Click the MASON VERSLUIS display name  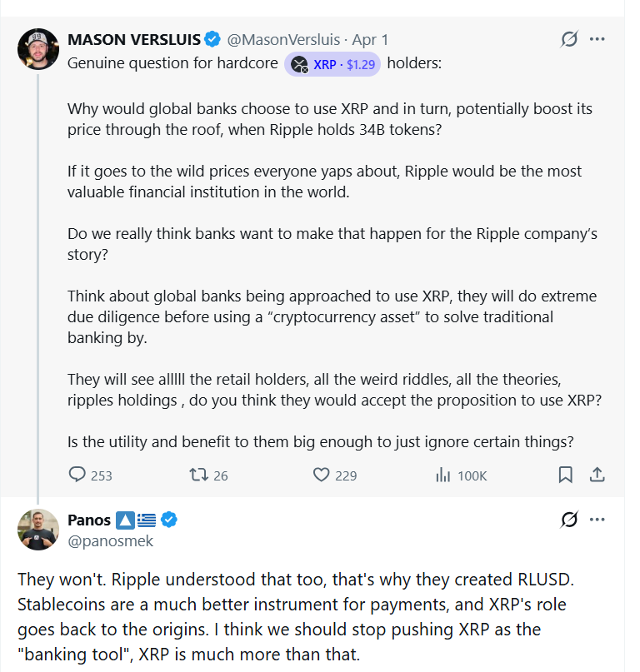click(134, 39)
